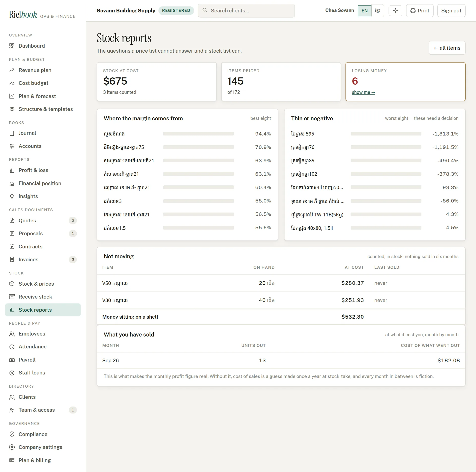Click the Receive stock archive icon
The image size is (476, 472).
[12, 297]
